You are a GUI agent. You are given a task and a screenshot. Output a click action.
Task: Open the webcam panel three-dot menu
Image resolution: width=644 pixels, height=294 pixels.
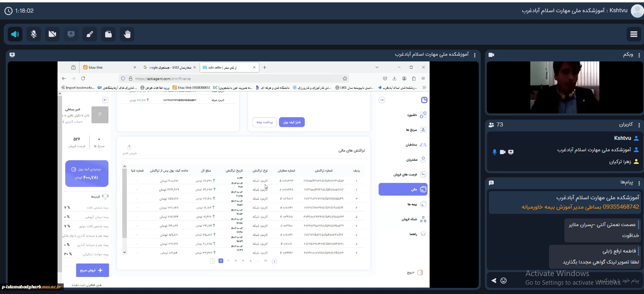tap(639, 55)
